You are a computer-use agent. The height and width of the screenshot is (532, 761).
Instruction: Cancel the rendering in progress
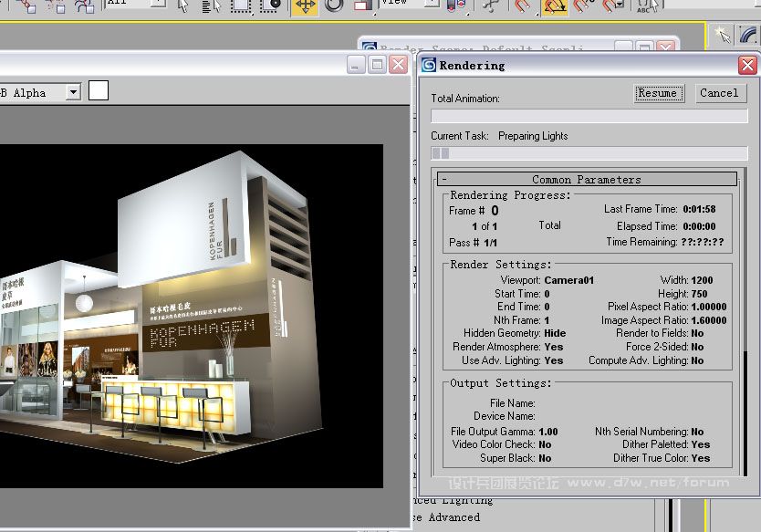tap(719, 93)
